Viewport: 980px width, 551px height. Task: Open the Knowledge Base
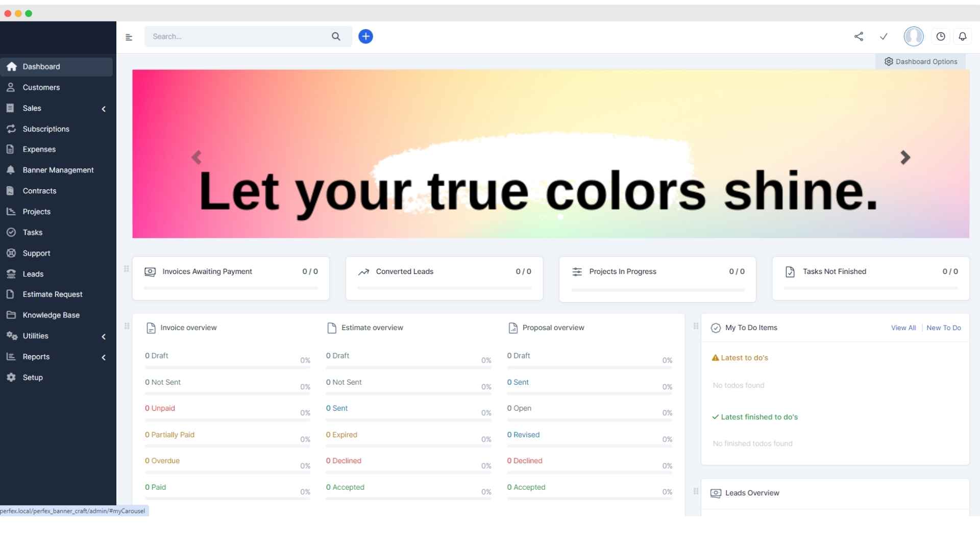tap(51, 315)
